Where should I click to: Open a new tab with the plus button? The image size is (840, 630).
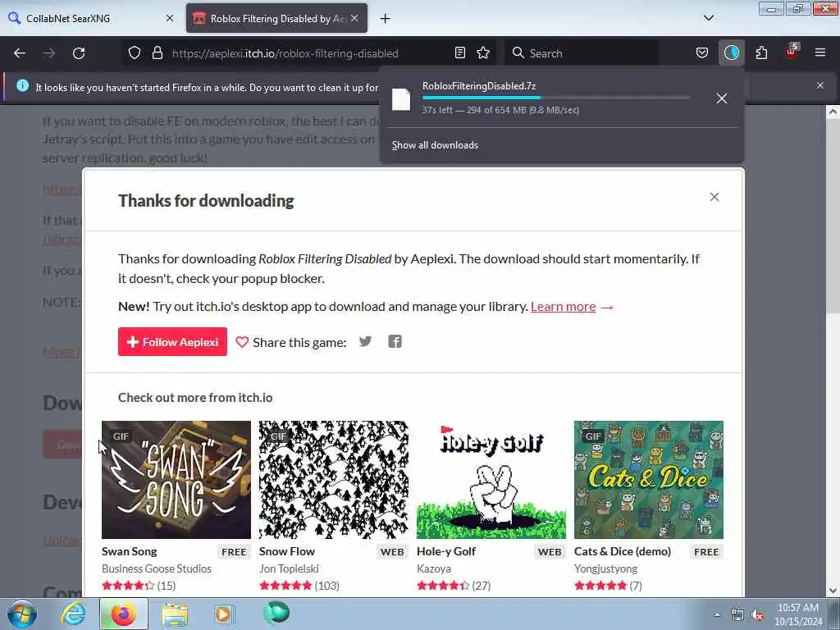(x=385, y=19)
